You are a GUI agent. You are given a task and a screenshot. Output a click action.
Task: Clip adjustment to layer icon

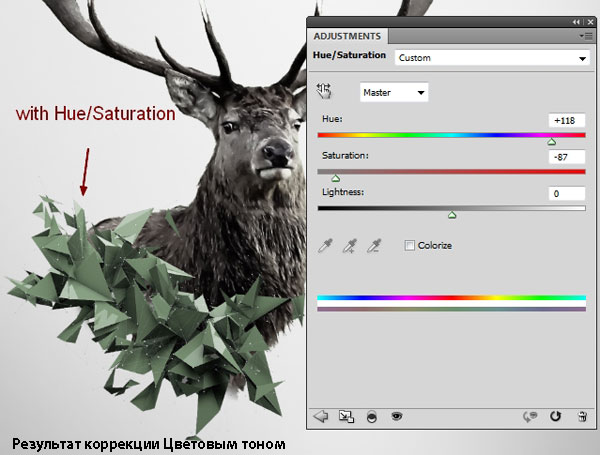click(372, 416)
